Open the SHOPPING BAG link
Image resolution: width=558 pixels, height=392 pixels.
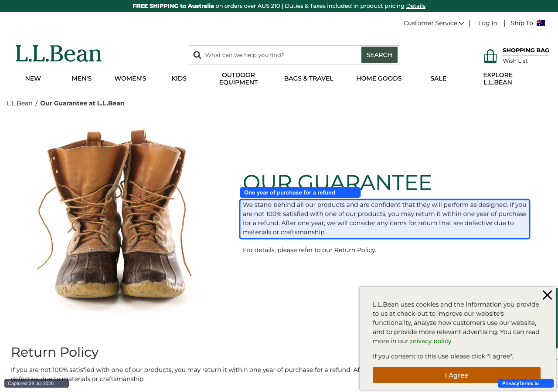click(x=526, y=50)
